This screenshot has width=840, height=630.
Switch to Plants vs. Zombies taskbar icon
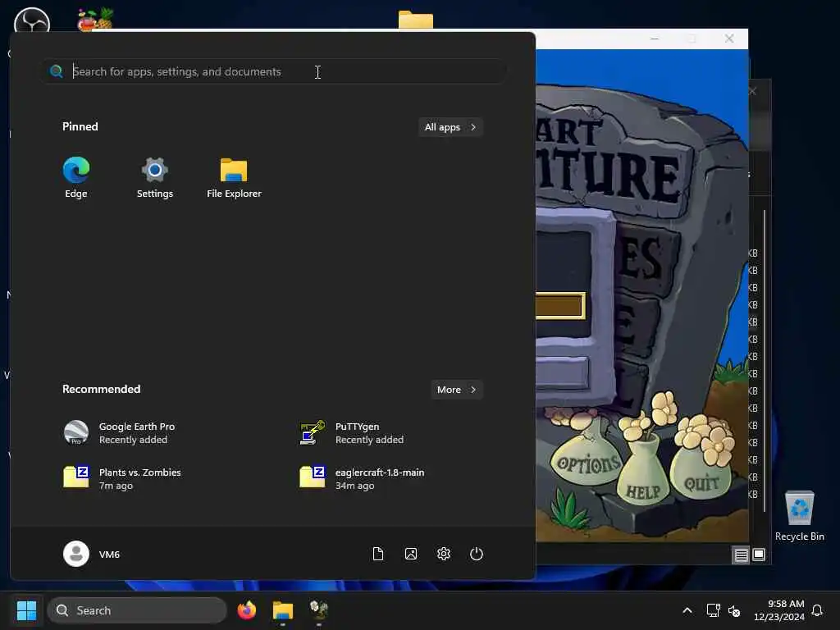pyautogui.click(x=319, y=610)
